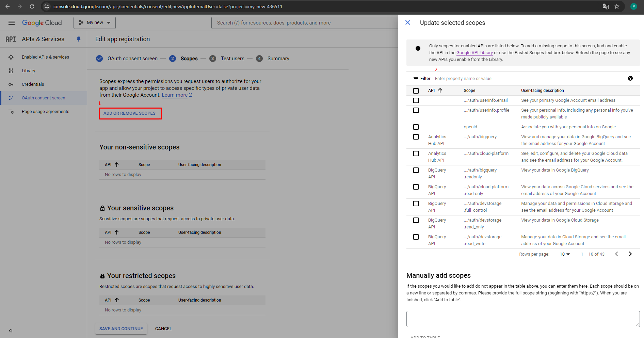Screen dimensions: 644x338
Task: Go to previous page of scopes
Action: (x=616, y=254)
